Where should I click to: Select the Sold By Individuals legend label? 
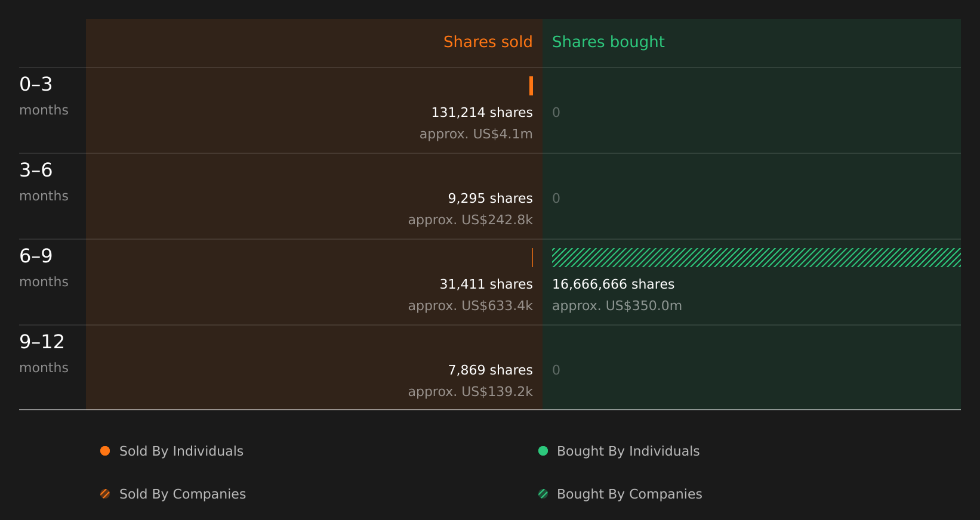coord(181,451)
